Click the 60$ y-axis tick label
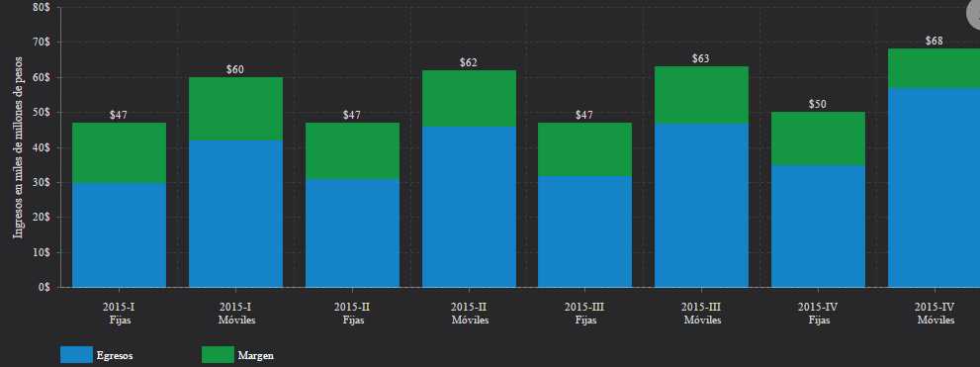980x367 pixels. pyautogui.click(x=43, y=77)
